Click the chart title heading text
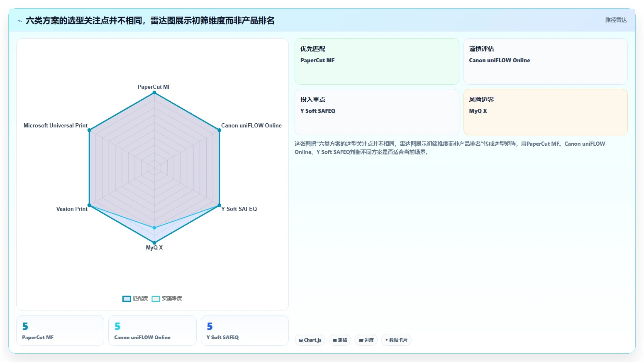The image size is (644, 362). [150, 20]
